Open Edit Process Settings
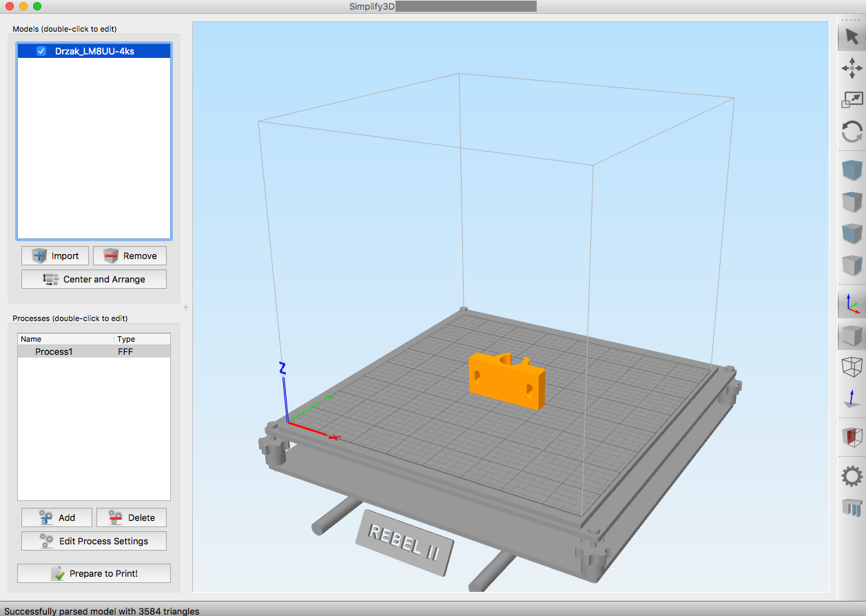Viewport: 866px width, 616px height. (x=94, y=541)
